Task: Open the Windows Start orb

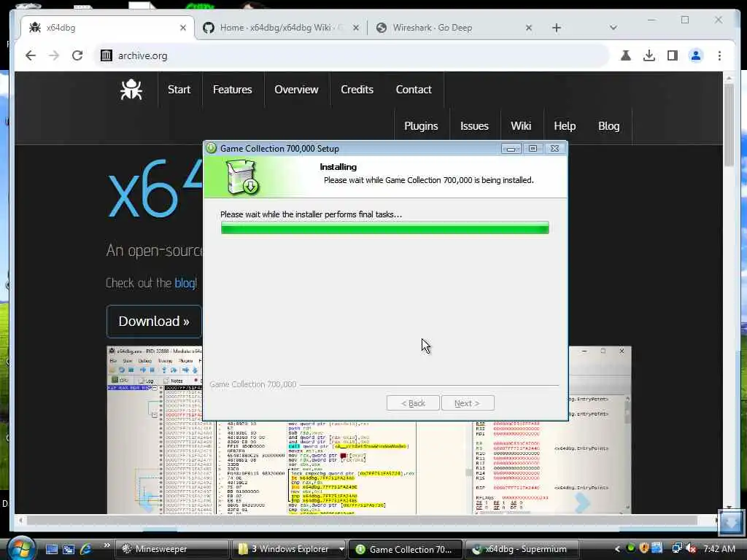Action: coord(21,548)
